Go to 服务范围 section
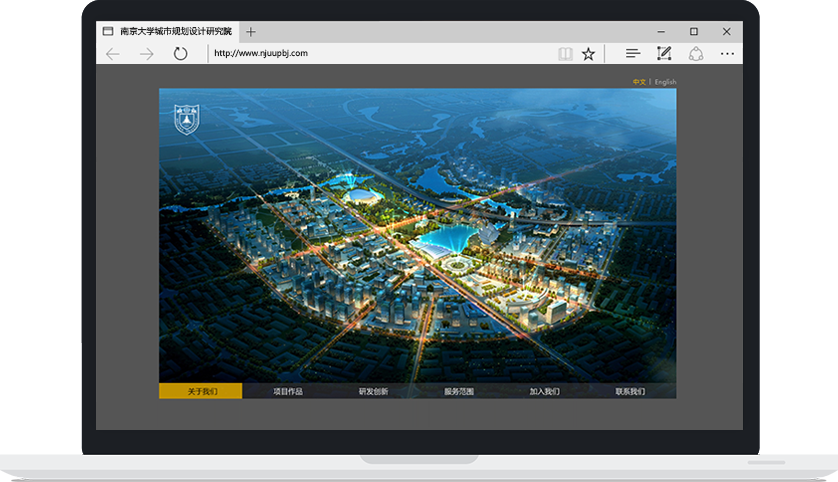This screenshot has width=838, height=482. point(459,391)
